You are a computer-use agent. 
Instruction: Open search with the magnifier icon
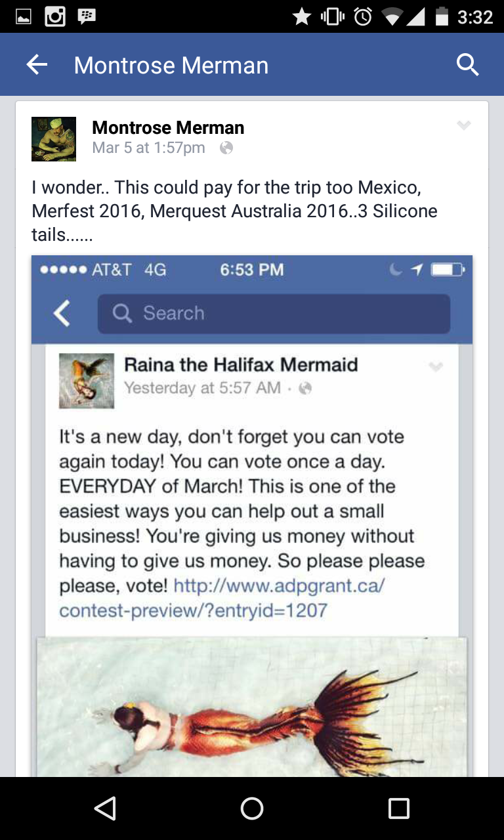(x=467, y=64)
